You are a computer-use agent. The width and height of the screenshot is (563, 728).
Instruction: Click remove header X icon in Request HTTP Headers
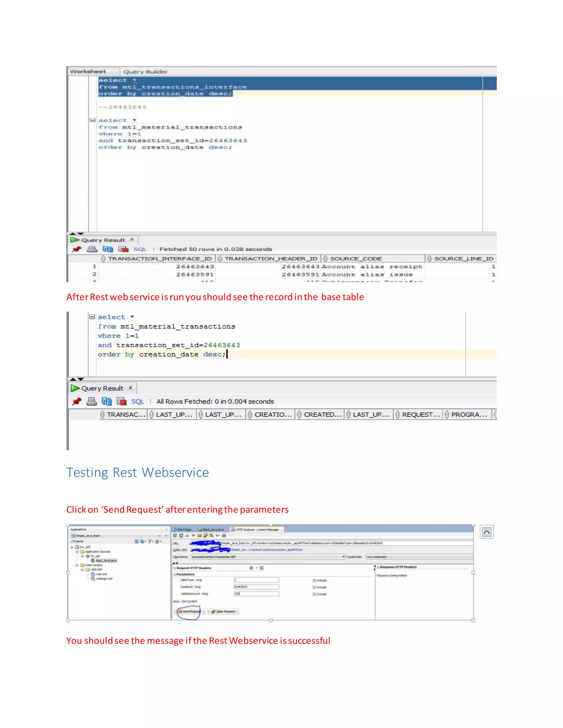point(261,568)
